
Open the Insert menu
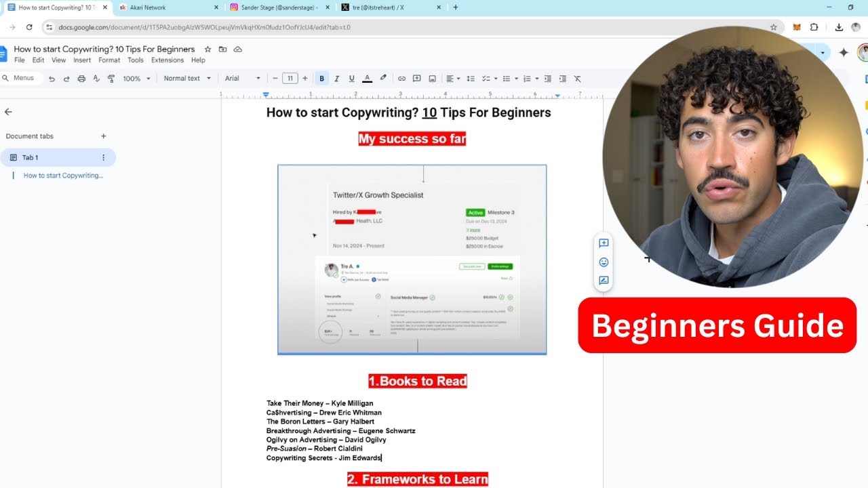click(x=82, y=60)
